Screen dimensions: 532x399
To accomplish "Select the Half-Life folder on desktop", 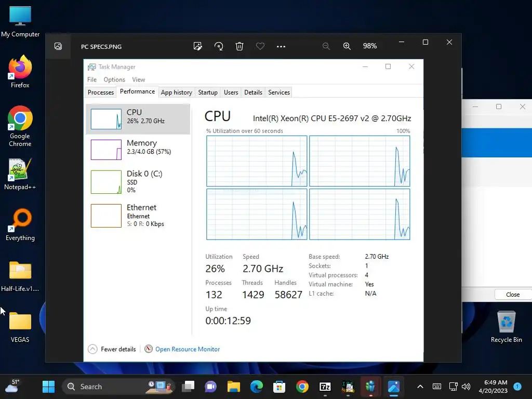I will coord(20,276).
